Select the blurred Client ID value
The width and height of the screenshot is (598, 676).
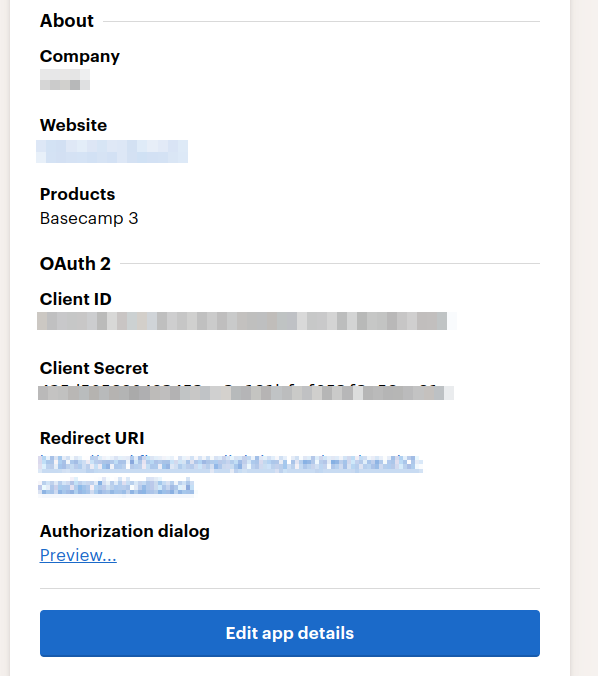[x=247, y=321]
